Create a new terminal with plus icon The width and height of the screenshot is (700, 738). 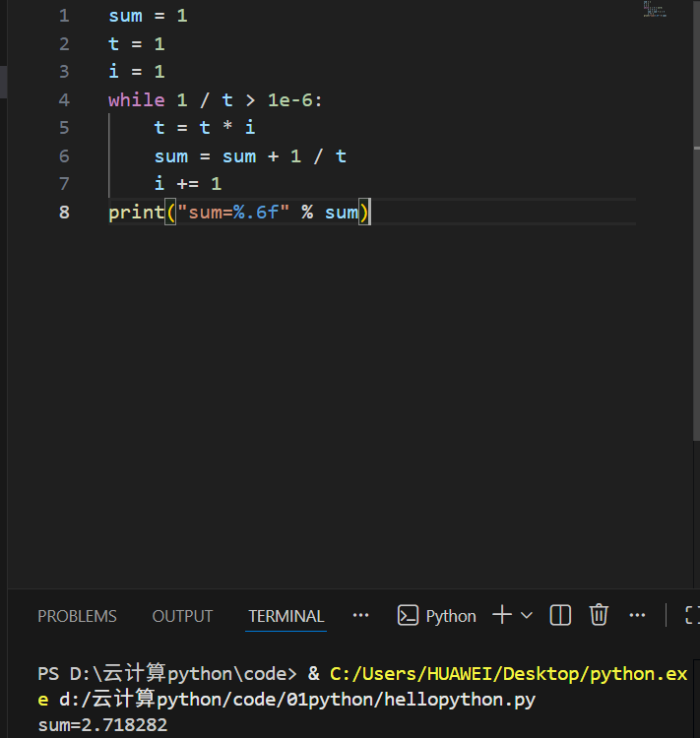502,615
